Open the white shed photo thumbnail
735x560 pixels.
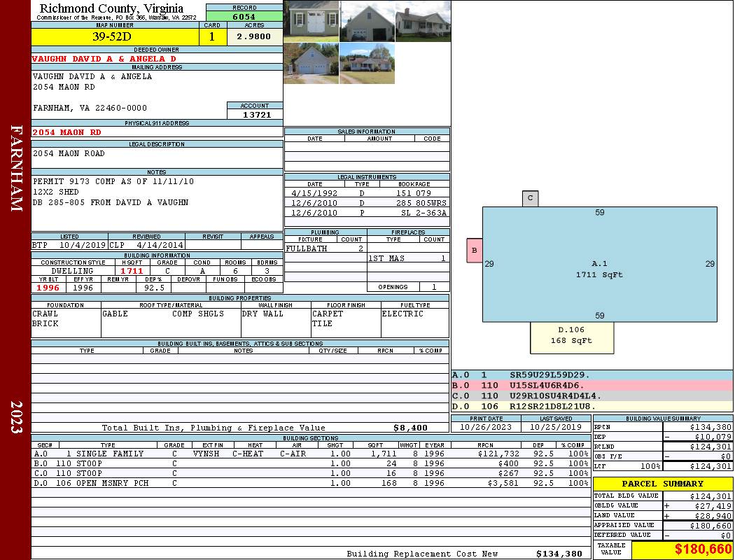click(x=311, y=21)
